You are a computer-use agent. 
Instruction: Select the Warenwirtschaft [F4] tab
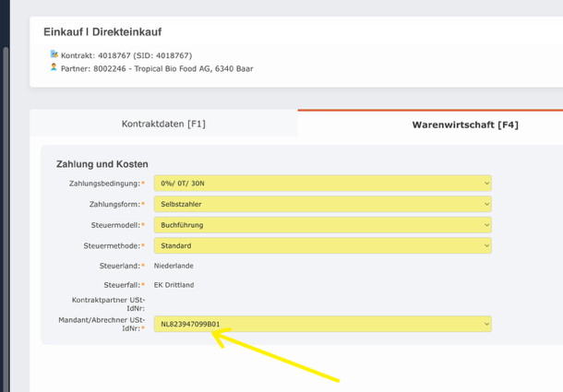465,125
